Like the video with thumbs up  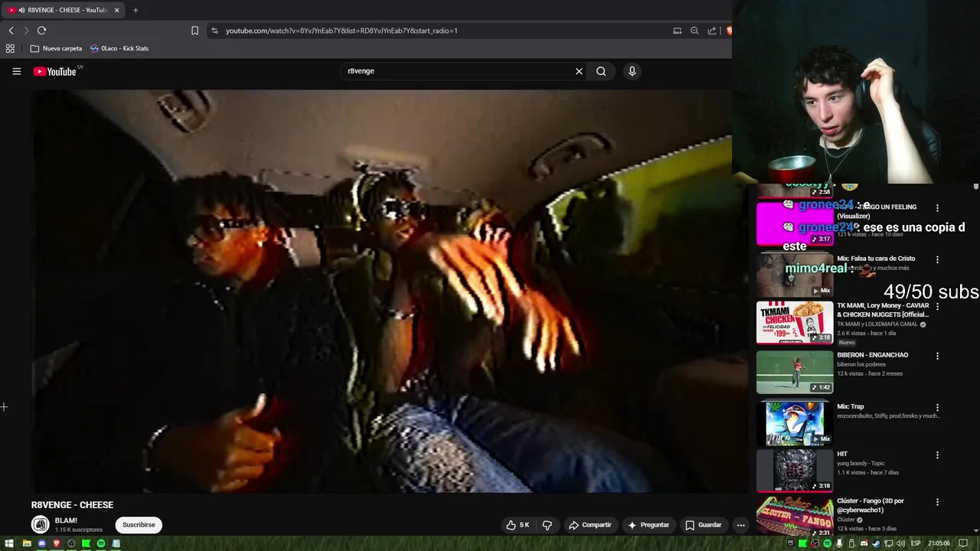pos(518,525)
